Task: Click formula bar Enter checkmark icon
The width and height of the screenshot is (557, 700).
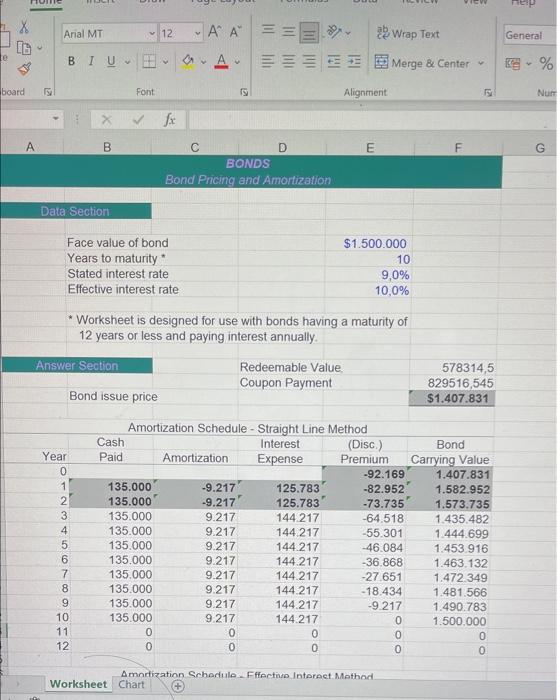Action: (138, 120)
